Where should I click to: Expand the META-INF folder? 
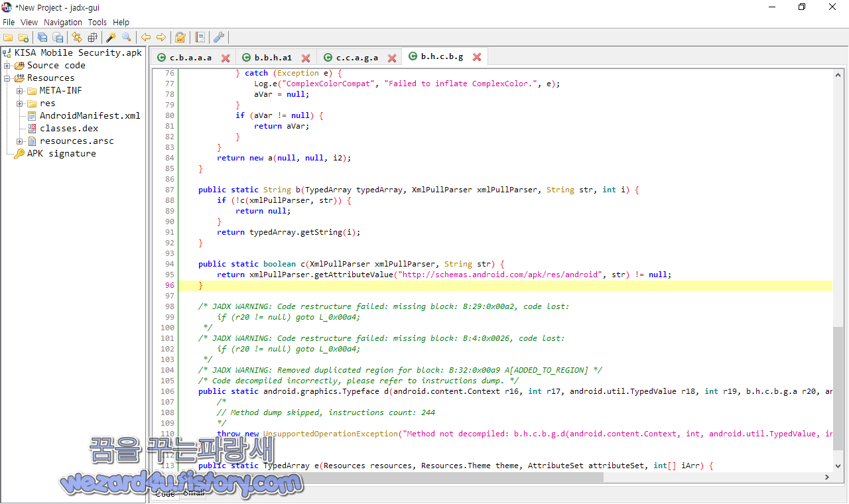tap(20, 91)
